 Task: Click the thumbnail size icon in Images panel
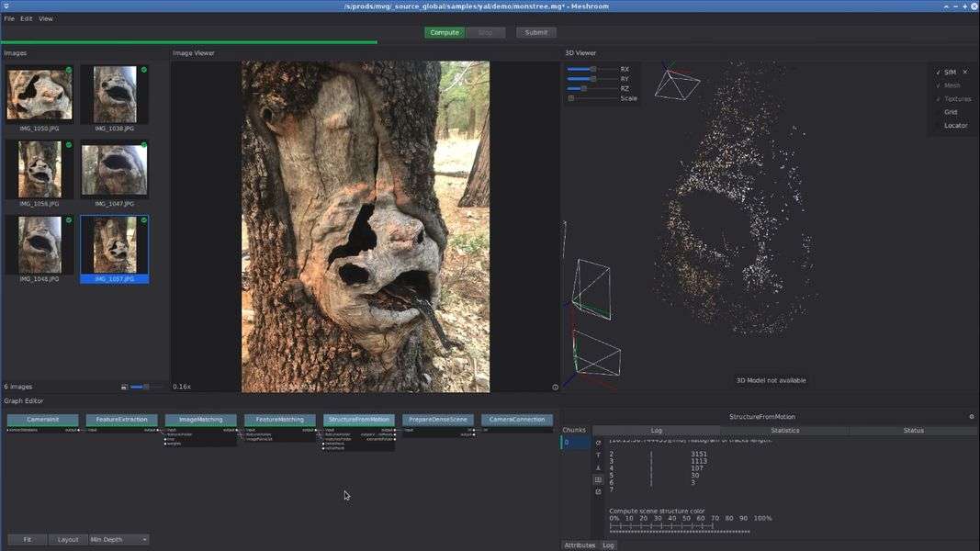(125, 387)
